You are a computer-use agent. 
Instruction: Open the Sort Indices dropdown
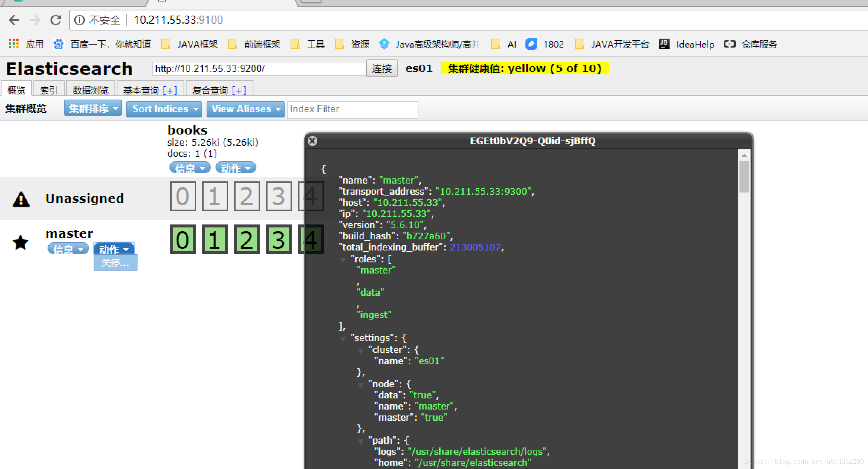164,109
